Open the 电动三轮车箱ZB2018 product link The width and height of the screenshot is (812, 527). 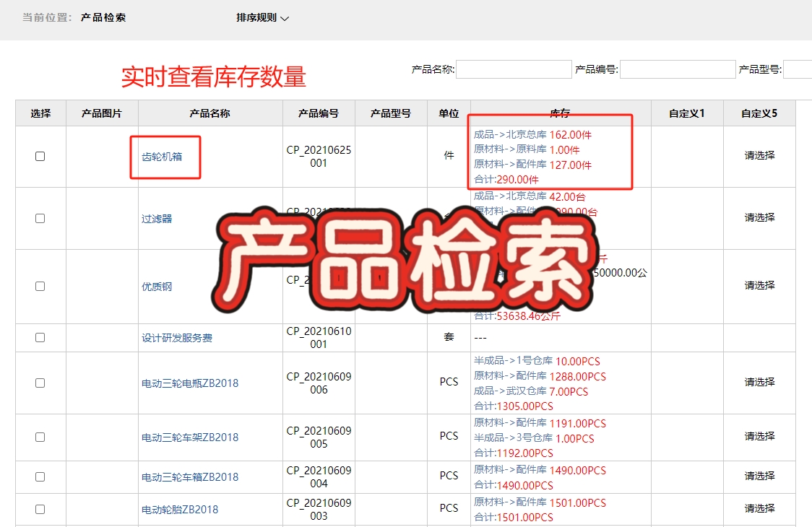point(190,476)
